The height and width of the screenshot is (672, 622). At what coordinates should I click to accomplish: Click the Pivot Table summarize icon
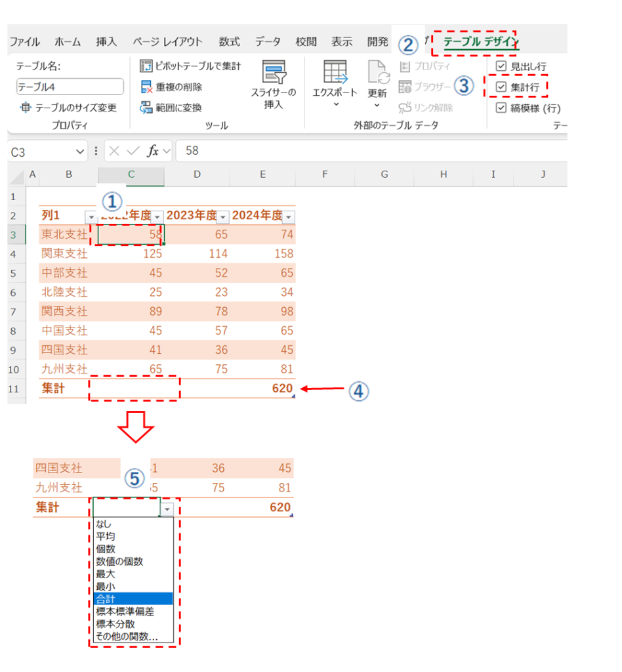[x=146, y=66]
